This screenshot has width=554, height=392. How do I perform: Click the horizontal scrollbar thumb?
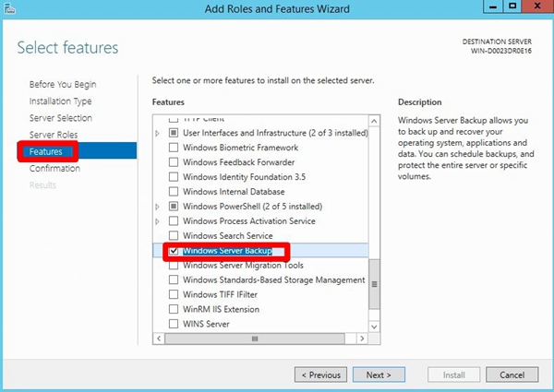click(x=255, y=339)
